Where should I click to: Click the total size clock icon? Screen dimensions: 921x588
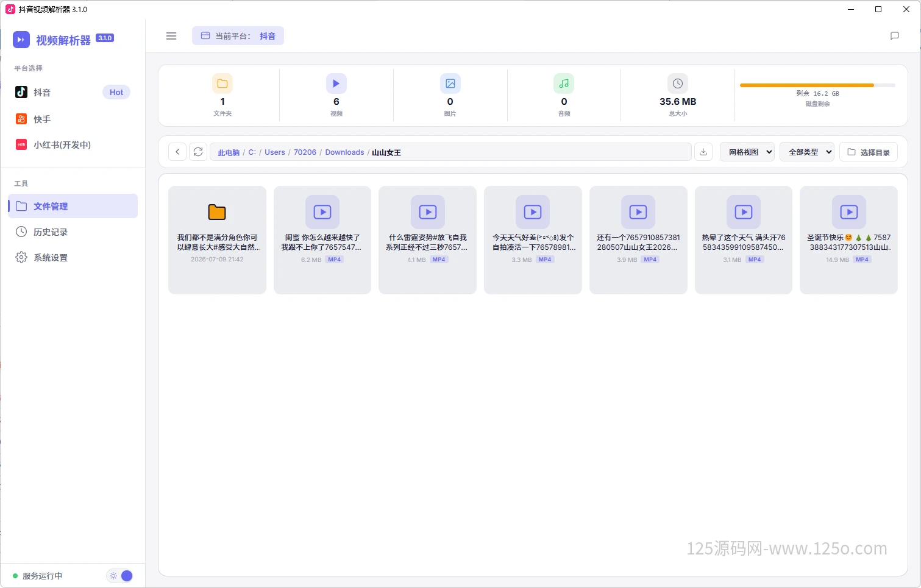(678, 83)
